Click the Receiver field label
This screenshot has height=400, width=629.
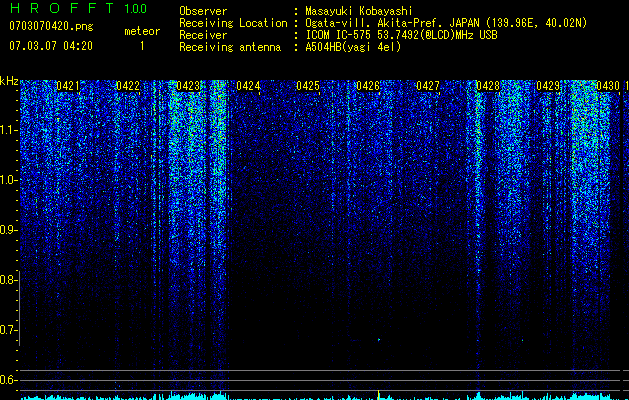tap(203, 35)
